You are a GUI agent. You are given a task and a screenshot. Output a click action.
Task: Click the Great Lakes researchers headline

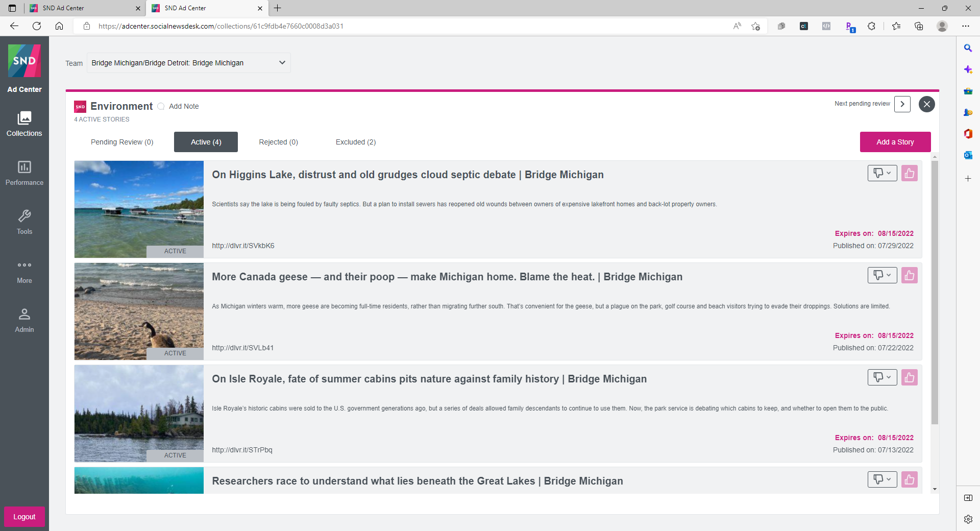(x=417, y=481)
